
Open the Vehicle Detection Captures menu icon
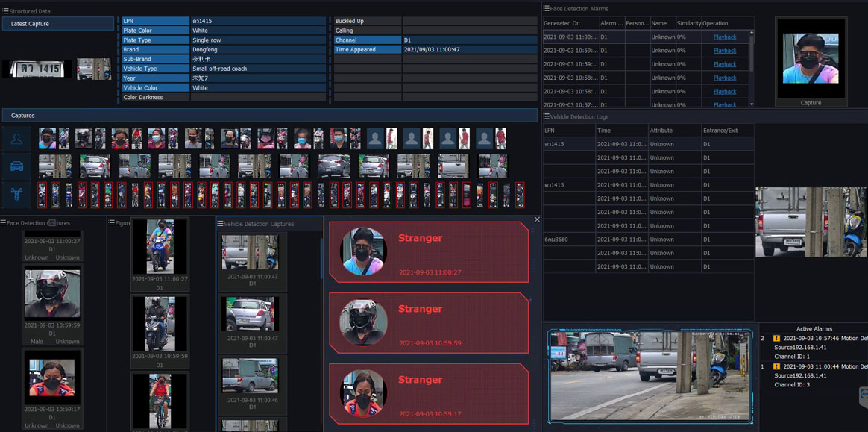[x=221, y=224]
